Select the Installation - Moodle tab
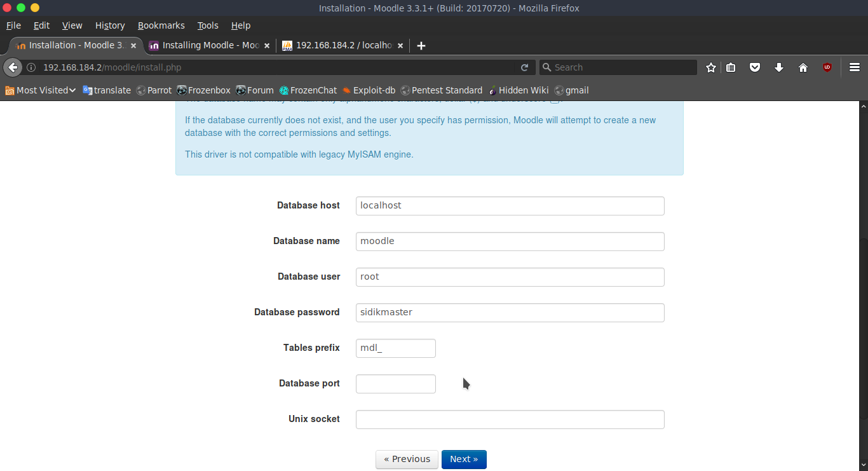 (x=76, y=46)
